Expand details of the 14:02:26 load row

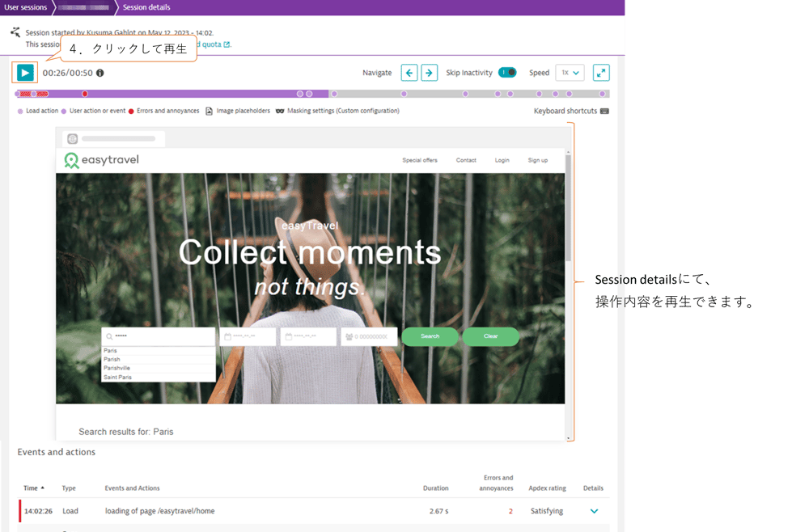(x=594, y=511)
